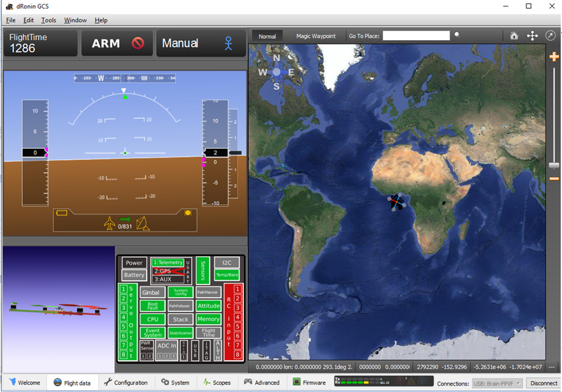This screenshot has width=562, height=392.
Task: Zoom out with the orange minus icon
Action: point(554,179)
